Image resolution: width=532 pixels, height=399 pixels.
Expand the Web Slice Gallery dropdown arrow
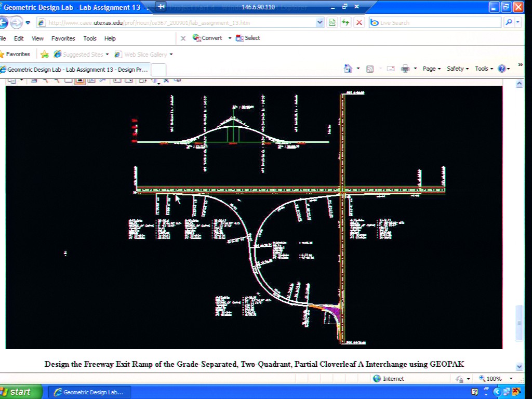coord(171,54)
